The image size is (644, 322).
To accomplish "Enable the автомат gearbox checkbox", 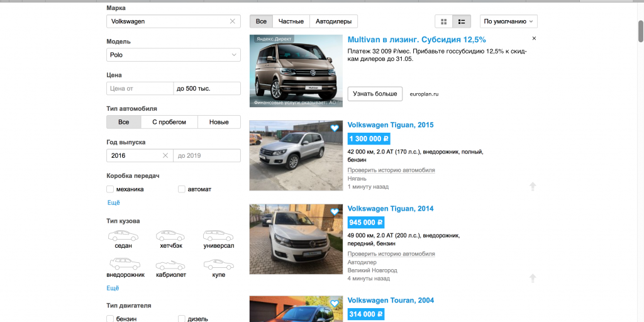I will [182, 189].
